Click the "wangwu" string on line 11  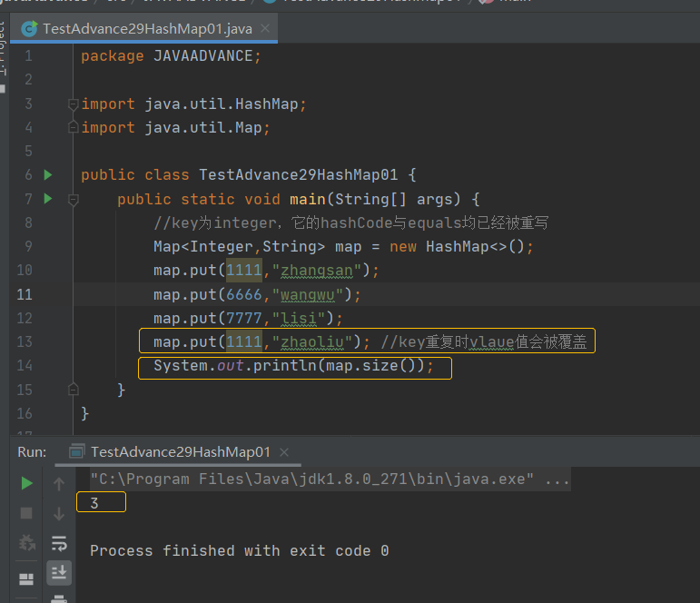tap(307, 295)
